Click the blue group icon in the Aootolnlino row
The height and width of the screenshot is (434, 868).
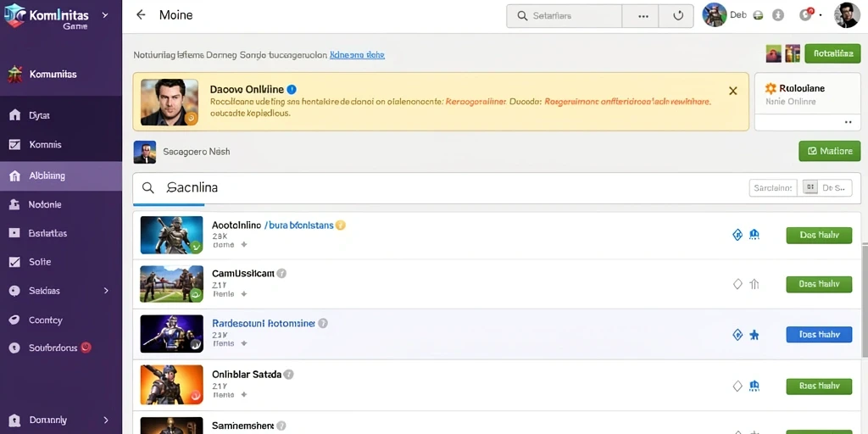pyautogui.click(x=754, y=235)
